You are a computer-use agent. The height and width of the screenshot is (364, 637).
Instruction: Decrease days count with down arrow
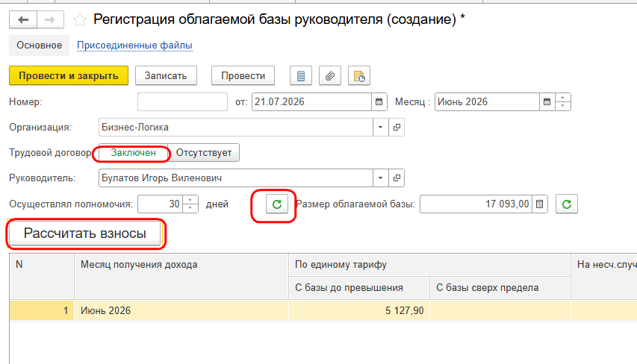coord(190,208)
